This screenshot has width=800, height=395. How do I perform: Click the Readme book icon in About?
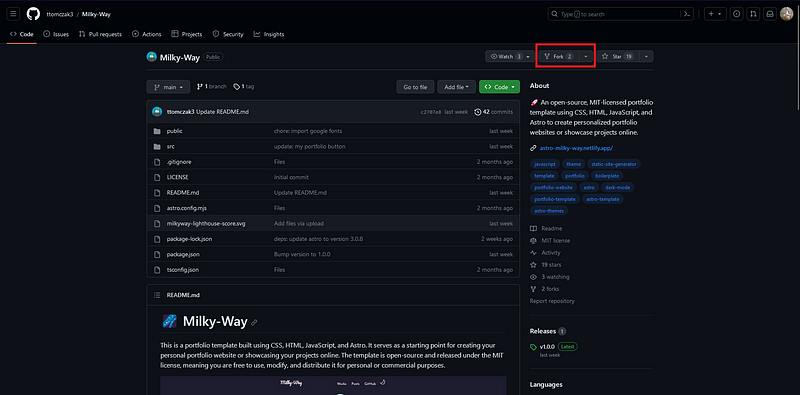533,229
